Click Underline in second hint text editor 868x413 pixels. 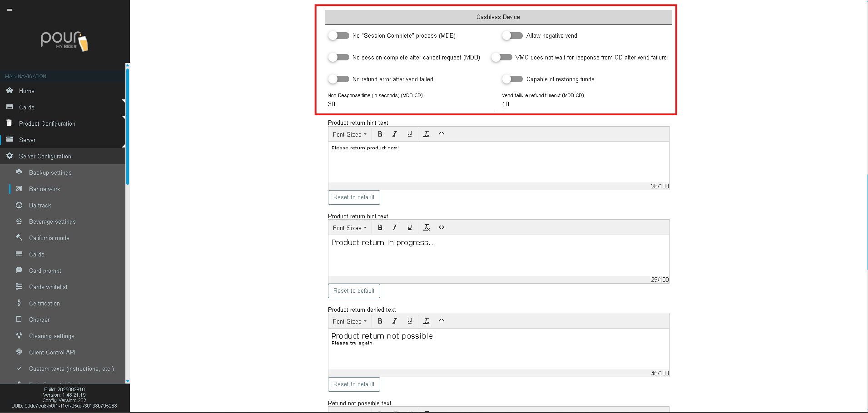click(410, 228)
